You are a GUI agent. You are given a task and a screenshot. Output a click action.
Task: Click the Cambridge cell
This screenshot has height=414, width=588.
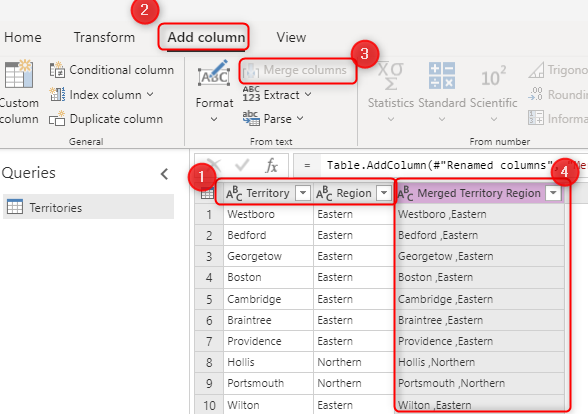point(268,299)
